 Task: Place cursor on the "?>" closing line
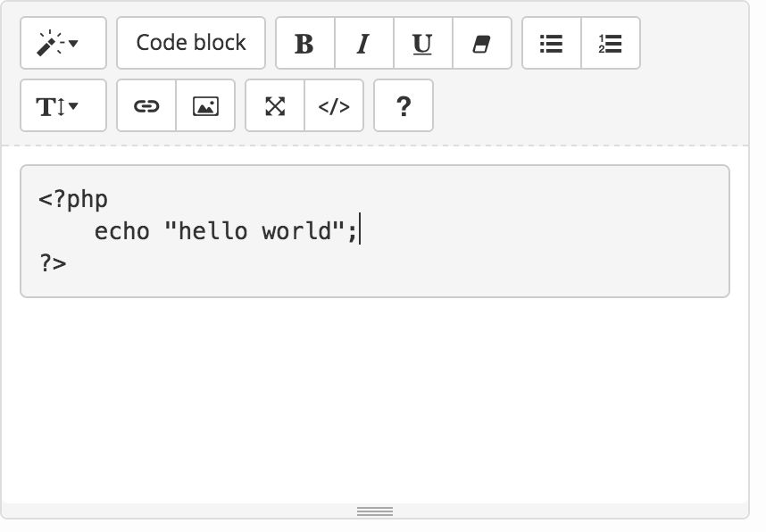click(53, 263)
